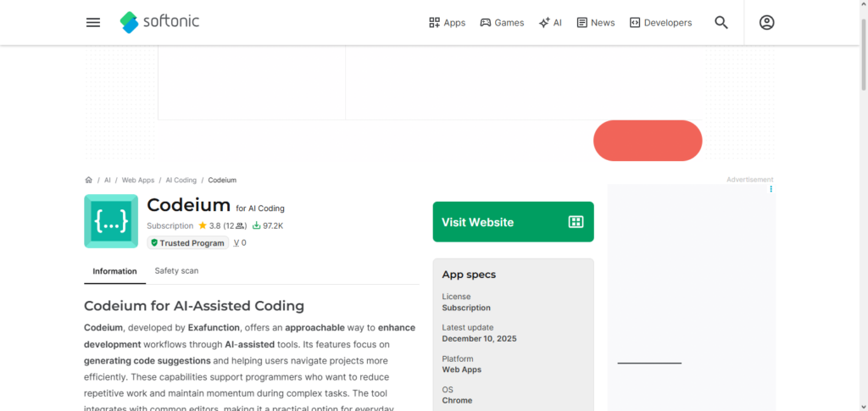
Task: Switch to the Safety scan tab
Action: [x=176, y=271]
